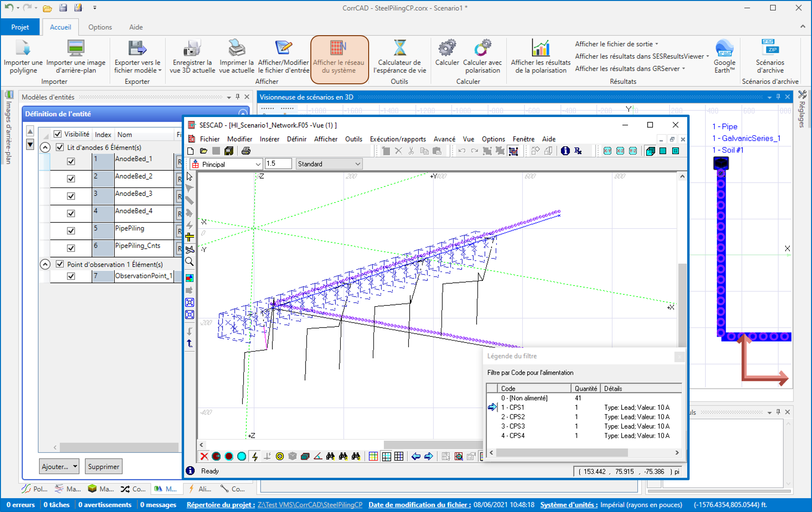The height and width of the screenshot is (512, 812).
Task: Uncheck visibility for AnodeBed_2
Action: [71, 179]
